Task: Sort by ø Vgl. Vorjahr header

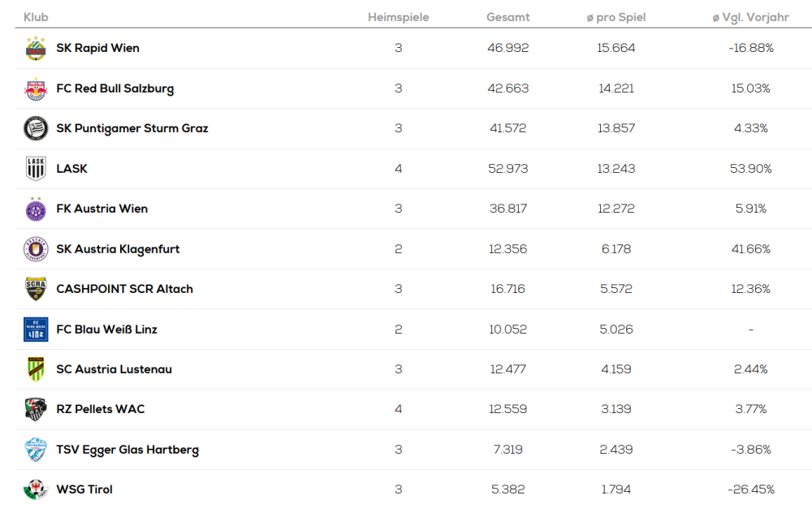Action: click(750, 17)
